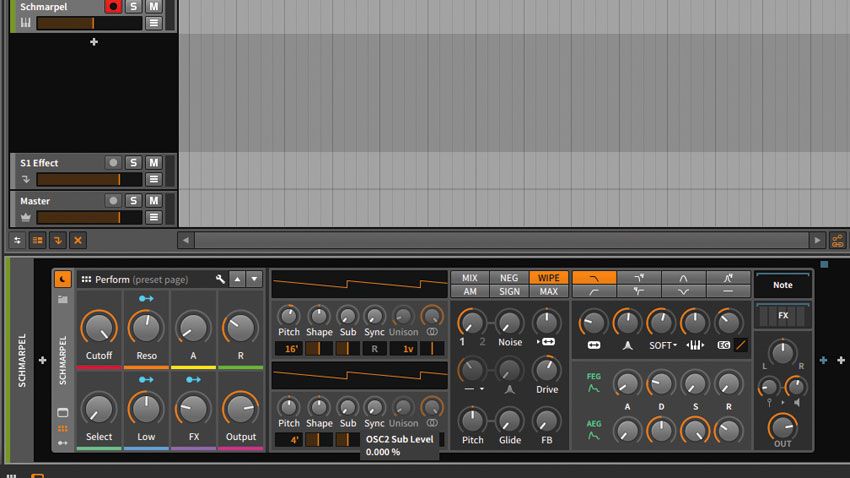Click the Low modulation routing arrow
Image resolution: width=850 pixels, height=478 pixels.
point(146,380)
